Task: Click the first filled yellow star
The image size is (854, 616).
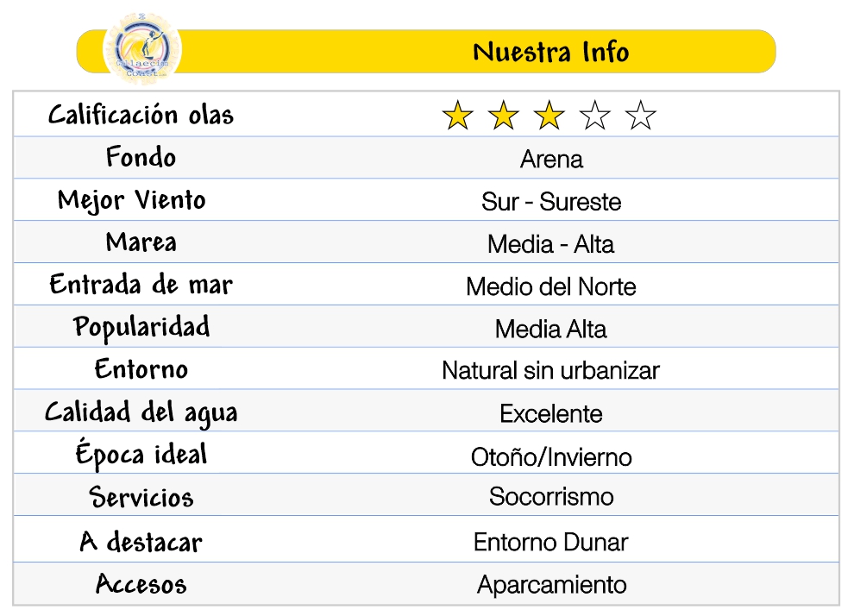Action: [x=457, y=116]
